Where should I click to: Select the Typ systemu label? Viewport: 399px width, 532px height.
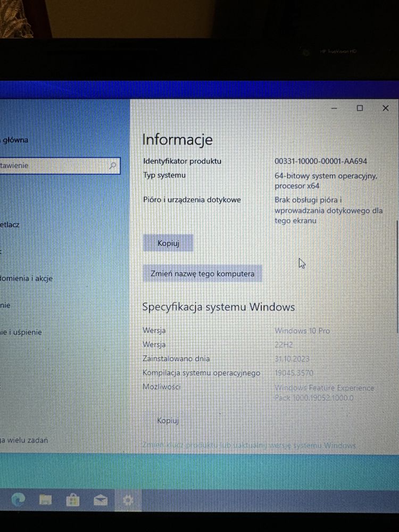164,176
